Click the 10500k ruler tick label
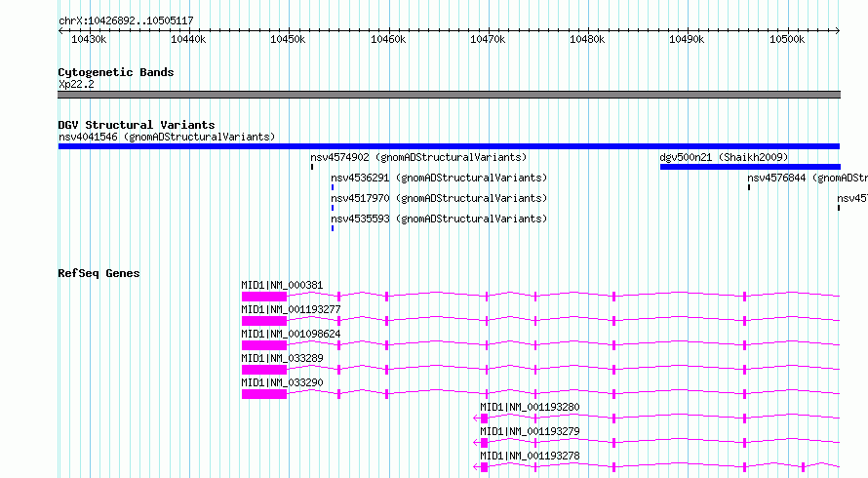The height and width of the screenshot is (478, 868). [x=787, y=39]
